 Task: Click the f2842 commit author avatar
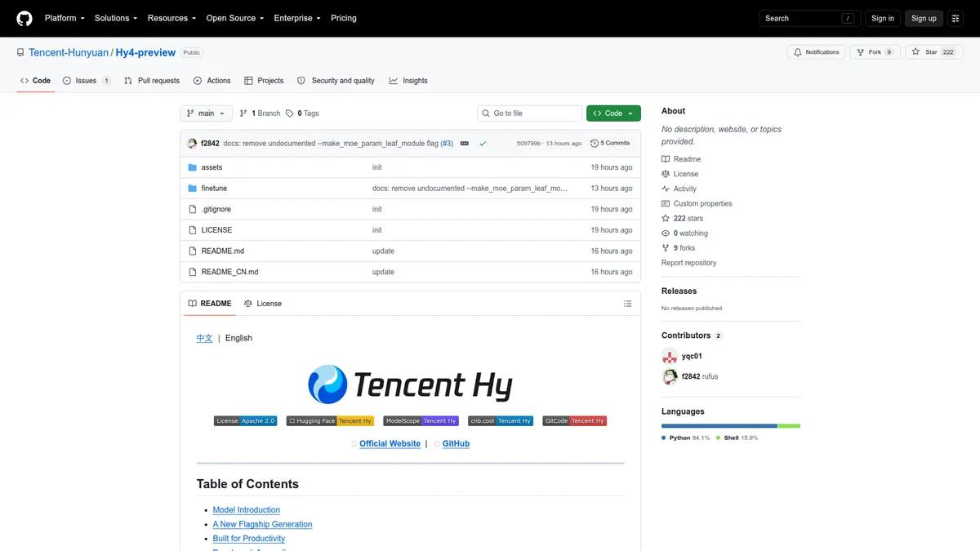click(x=192, y=143)
